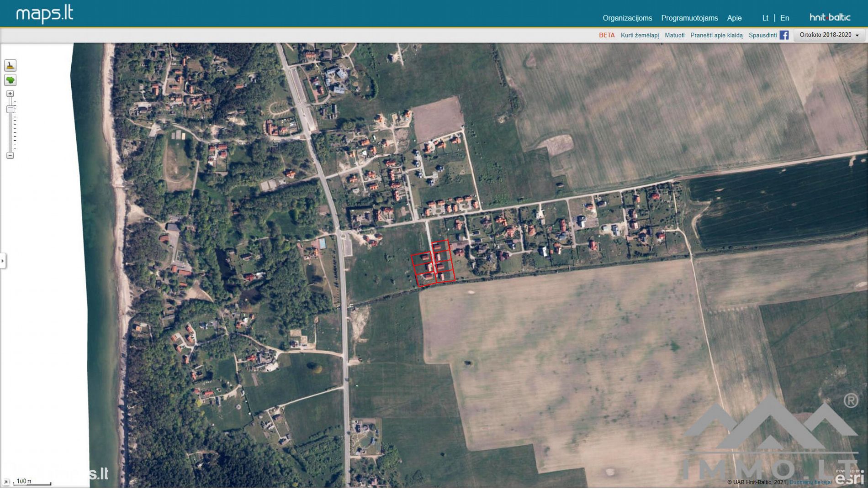The height and width of the screenshot is (489, 868).
Task: Click the maps.lt logo
Action: click(x=44, y=14)
